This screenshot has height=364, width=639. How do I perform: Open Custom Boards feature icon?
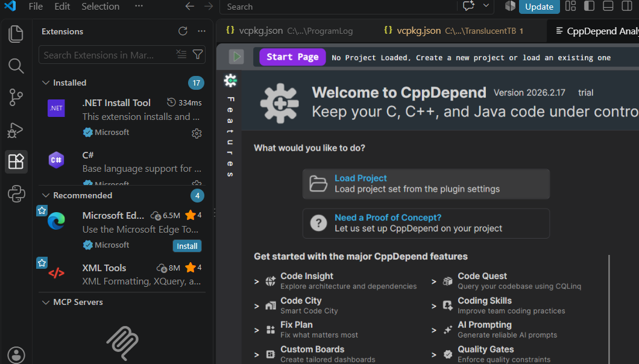pos(271,354)
